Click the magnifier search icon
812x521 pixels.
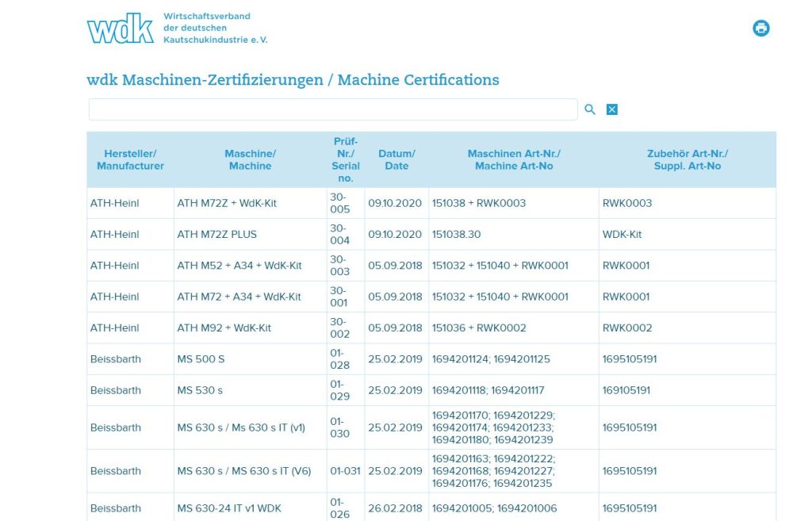[x=590, y=109]
